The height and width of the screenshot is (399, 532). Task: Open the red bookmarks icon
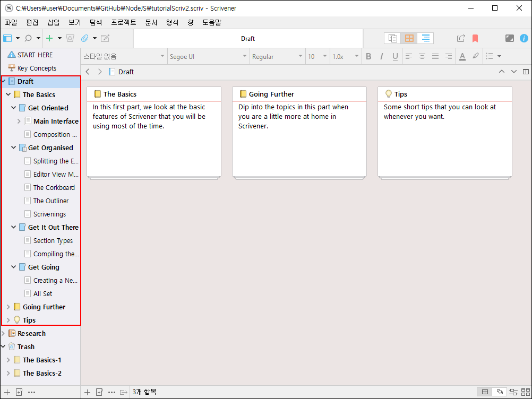475,38
